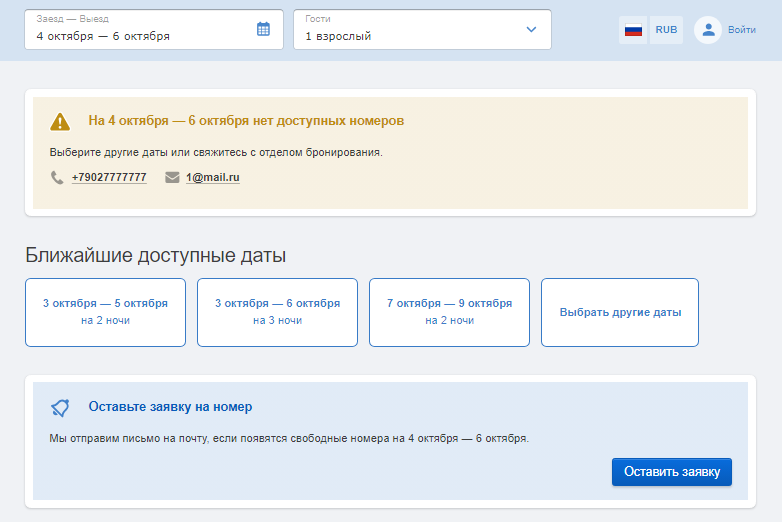
Task: Click the Оставить заявку button
Action: [672, 472]
